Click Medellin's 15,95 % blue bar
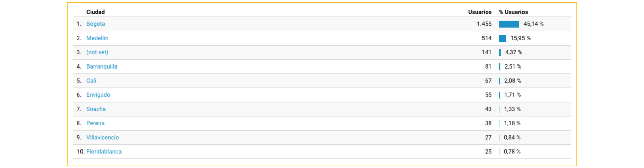 [x=502, y=38]
